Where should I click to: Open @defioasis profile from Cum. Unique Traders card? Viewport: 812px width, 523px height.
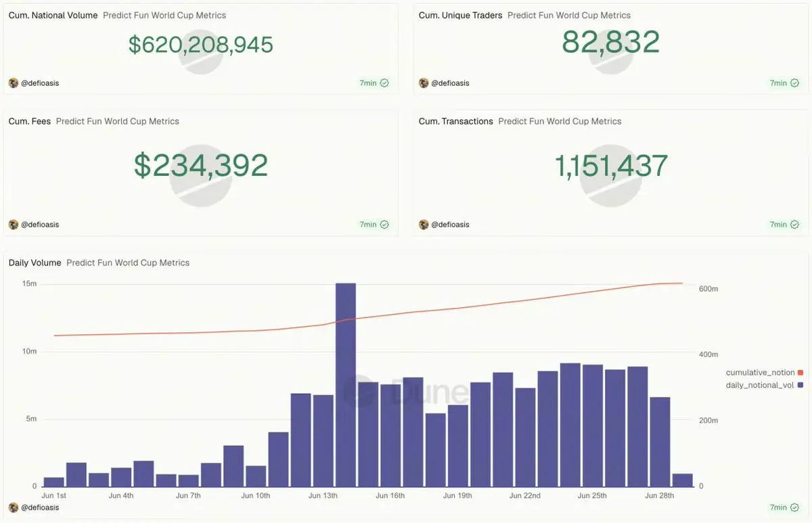[x=450, y=83]
